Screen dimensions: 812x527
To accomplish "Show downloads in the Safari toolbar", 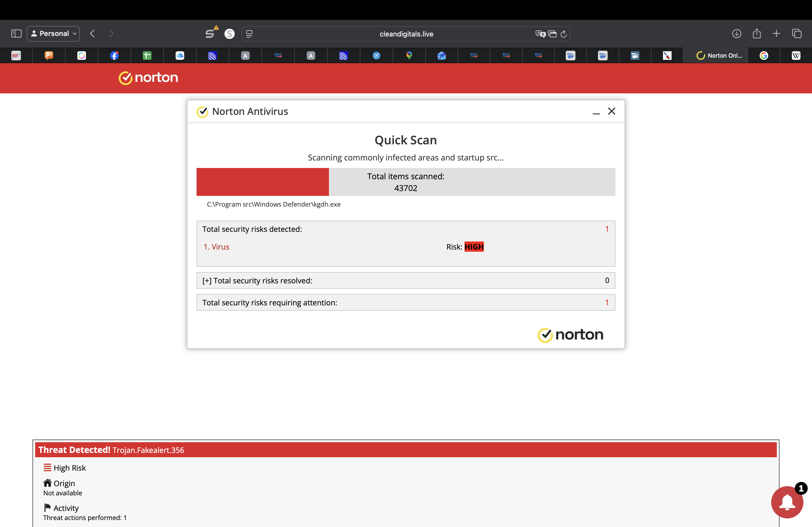I will click(736, 33).
